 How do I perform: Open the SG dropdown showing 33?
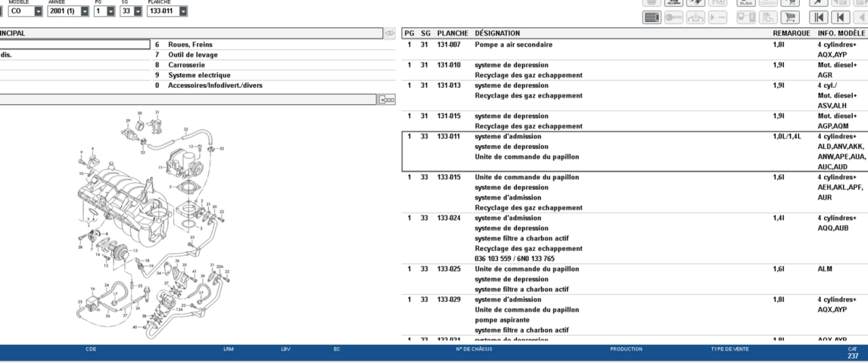click(131, 11)
